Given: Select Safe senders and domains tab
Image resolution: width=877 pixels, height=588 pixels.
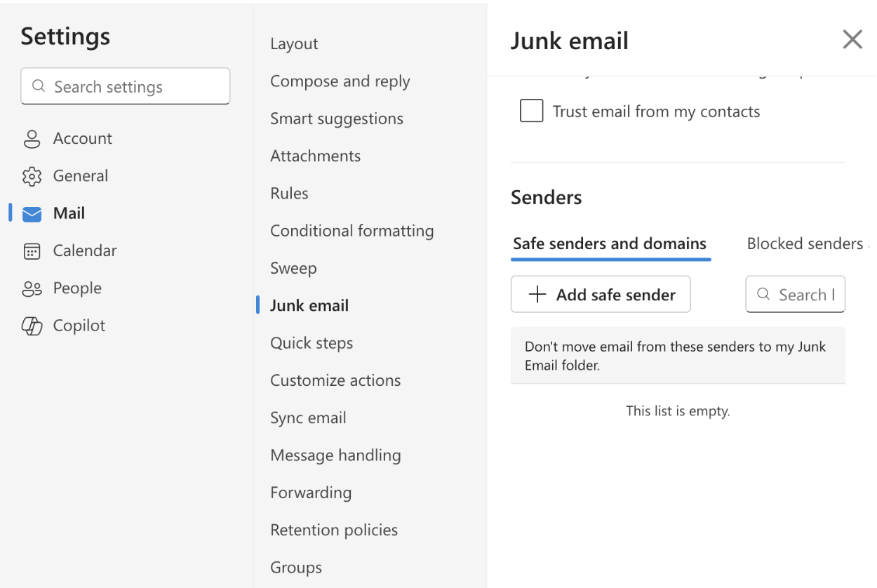Looking at the screenshot, I should [x=610, y=244].
